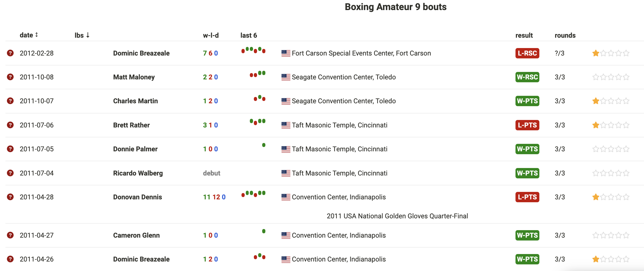
Task: Select the US flag icon beside Fort Carson venue
Action: [x=285, y=53]
